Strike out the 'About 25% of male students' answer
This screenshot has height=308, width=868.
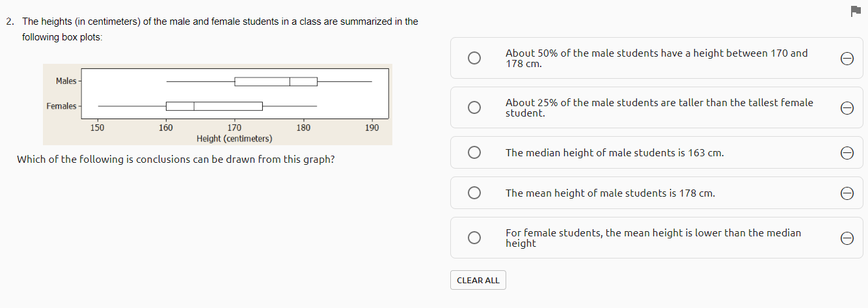point(847,108)
